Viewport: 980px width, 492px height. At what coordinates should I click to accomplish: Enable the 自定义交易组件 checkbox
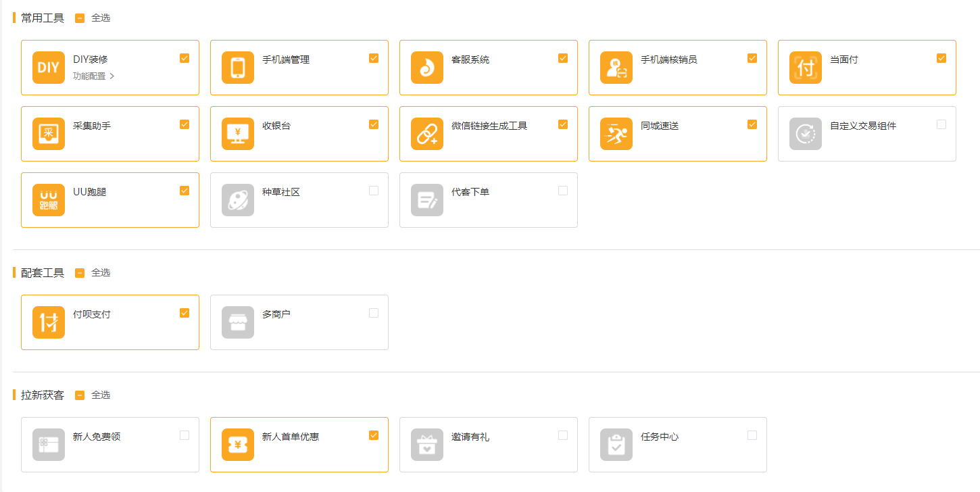coord(941,124)
